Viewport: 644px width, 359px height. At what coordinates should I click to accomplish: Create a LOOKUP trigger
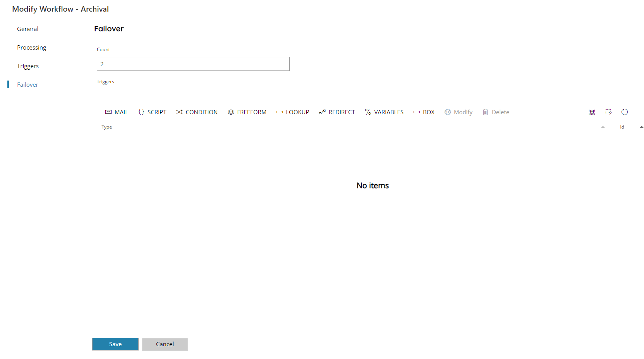point(293,112)
